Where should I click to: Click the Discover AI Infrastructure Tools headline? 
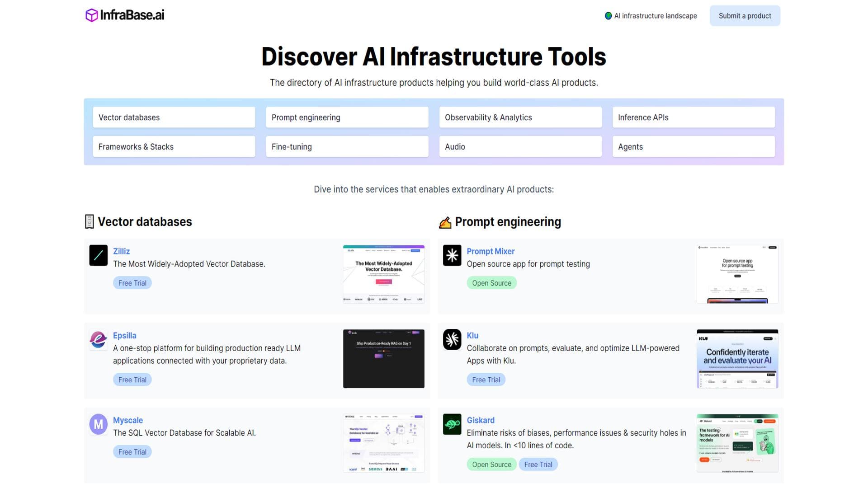[x=434, y=56]
